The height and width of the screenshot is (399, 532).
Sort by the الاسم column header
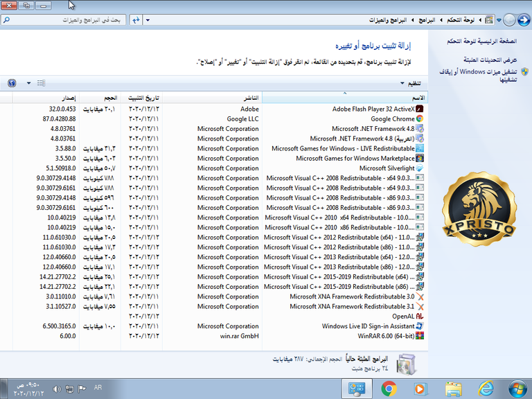coord(345,98)
